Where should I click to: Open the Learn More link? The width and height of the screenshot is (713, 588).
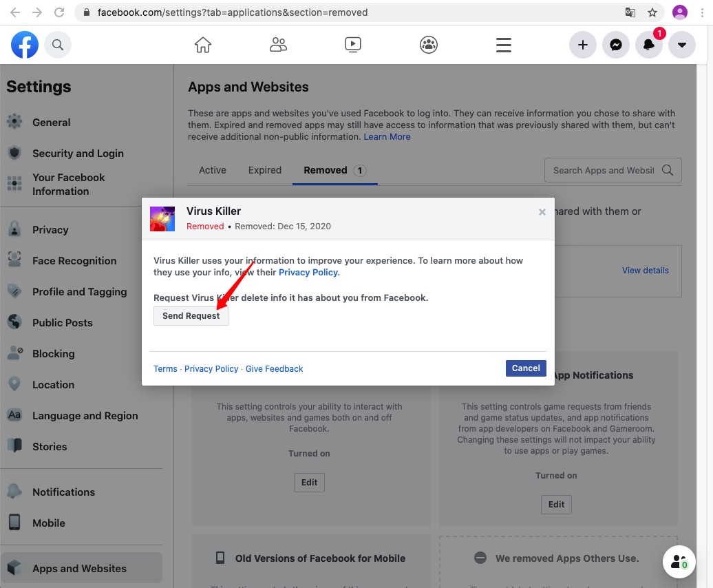[387, 137]
